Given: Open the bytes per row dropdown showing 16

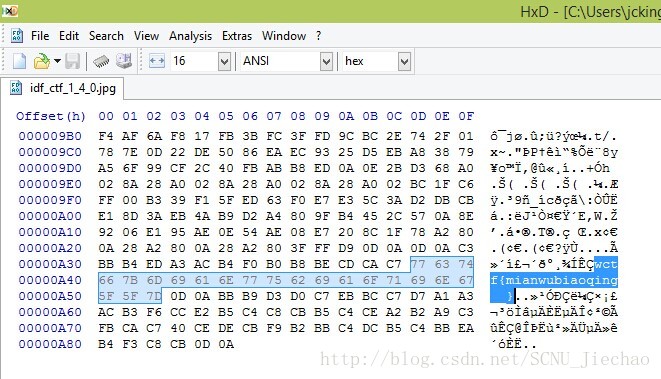Looking at the screenshot, I should coord(224,62).
